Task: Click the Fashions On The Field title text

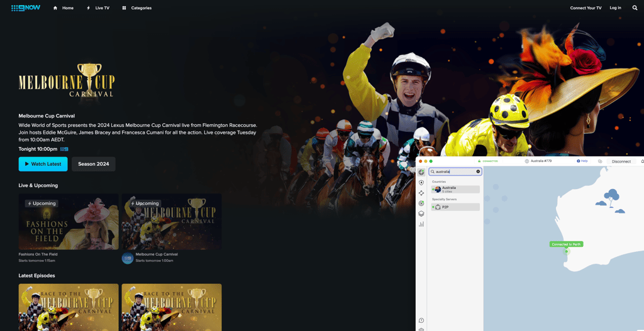Action: click(38, 254)
